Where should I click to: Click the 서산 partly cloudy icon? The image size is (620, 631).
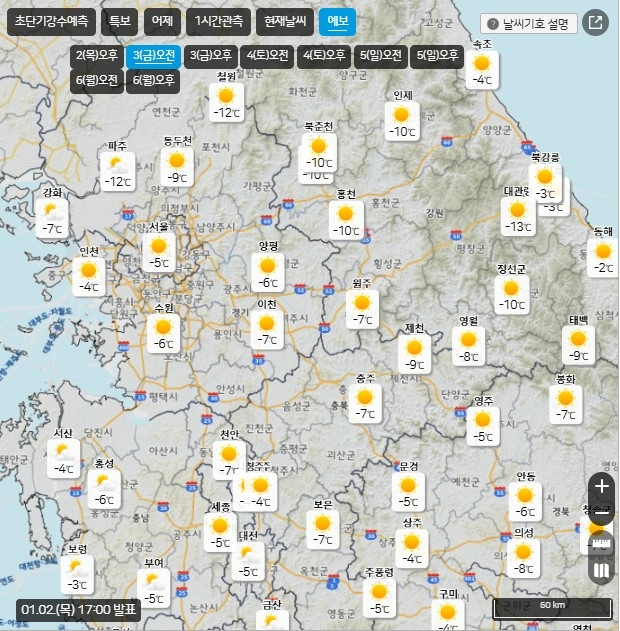pos(64,459)
